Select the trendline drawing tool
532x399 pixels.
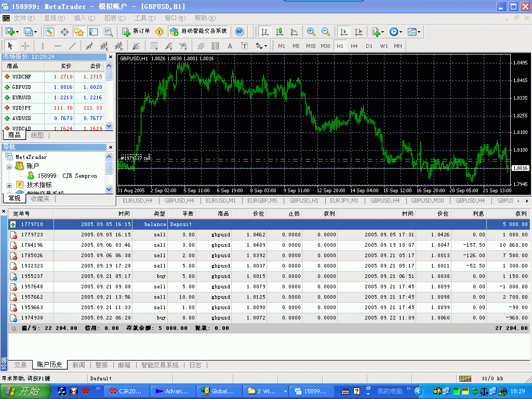72,46
